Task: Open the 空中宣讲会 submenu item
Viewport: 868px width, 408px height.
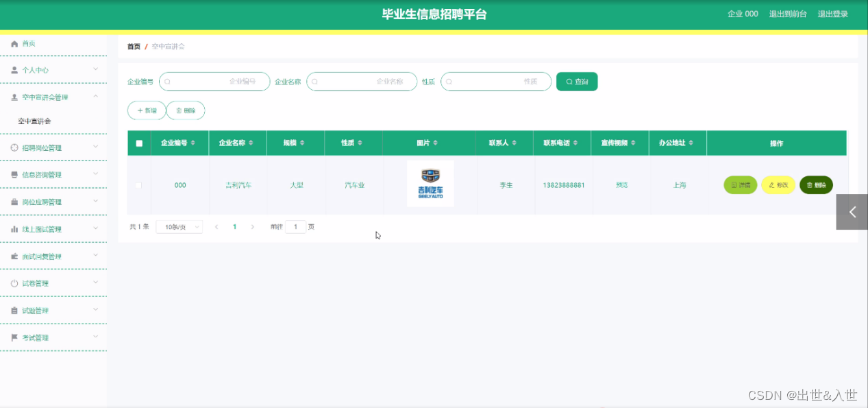Action: 34,121
